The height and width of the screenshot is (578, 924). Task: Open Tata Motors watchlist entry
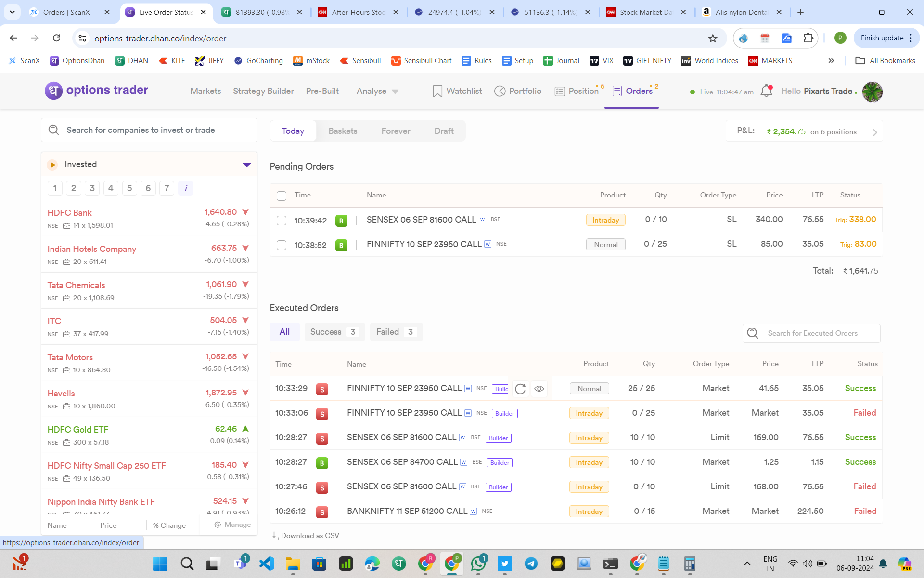pos(149,363)
